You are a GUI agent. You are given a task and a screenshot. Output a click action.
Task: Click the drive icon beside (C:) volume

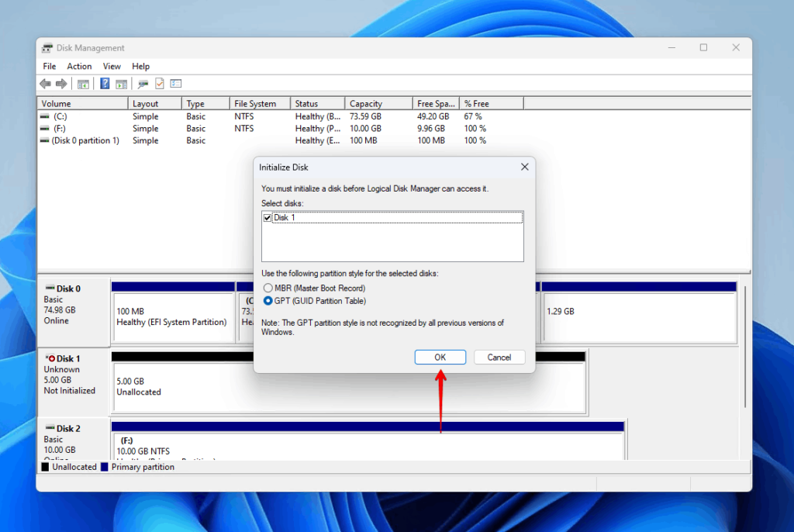click(x=44, y=116)
